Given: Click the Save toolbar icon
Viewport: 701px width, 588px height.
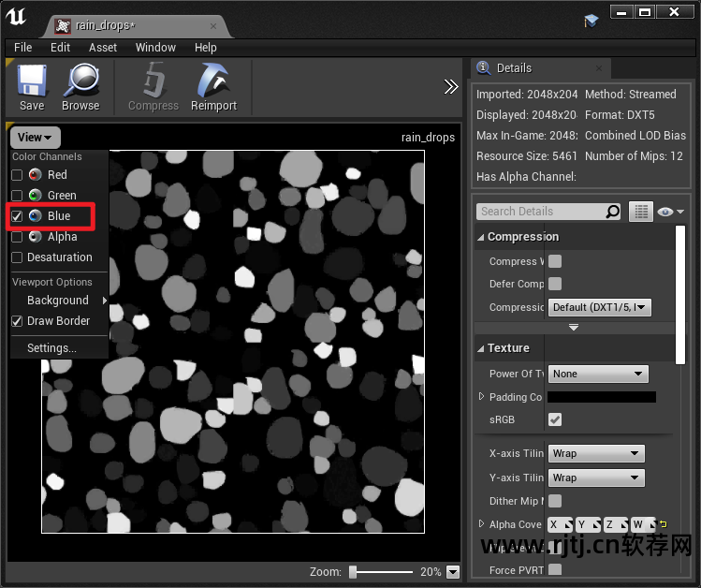Looking at the screenshot, I should coord(32,81).
